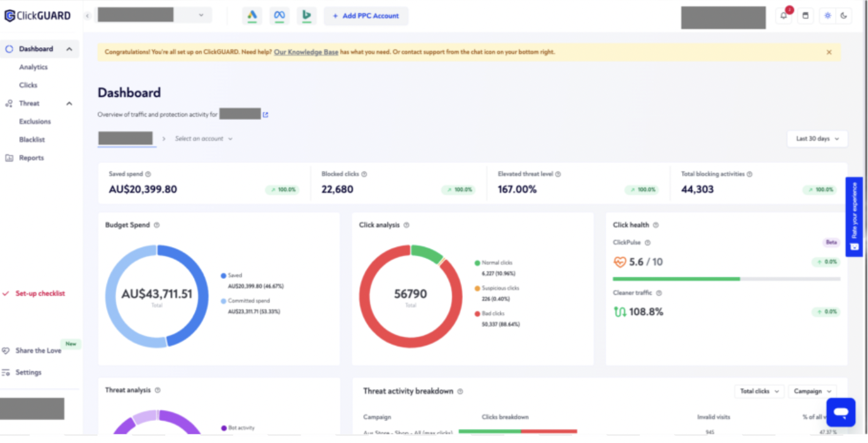Collapse the sidebar with arrow toggle
This screenshot has width=868, height=443.
coord(88,16)
